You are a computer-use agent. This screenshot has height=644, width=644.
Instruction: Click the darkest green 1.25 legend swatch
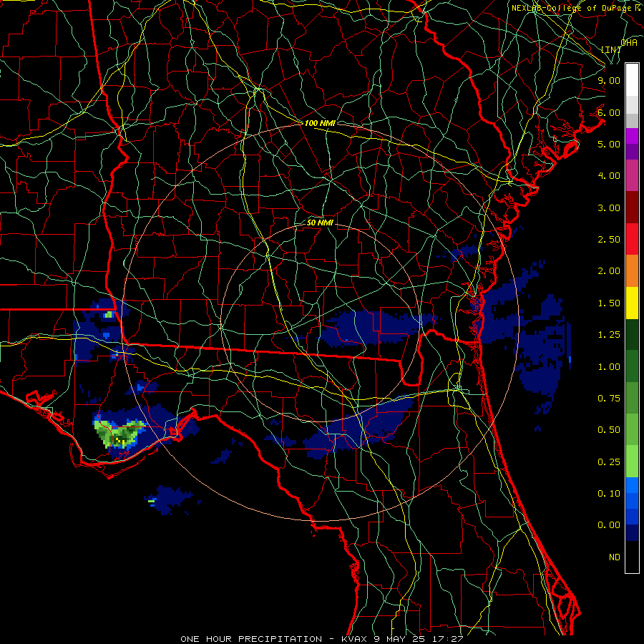pyautogui.click(x=632, y=334)
